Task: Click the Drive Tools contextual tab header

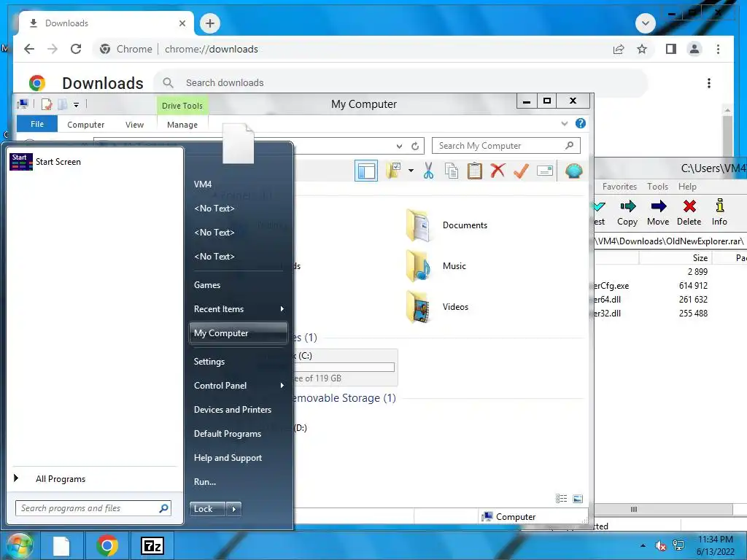Action: coord(182,106)
